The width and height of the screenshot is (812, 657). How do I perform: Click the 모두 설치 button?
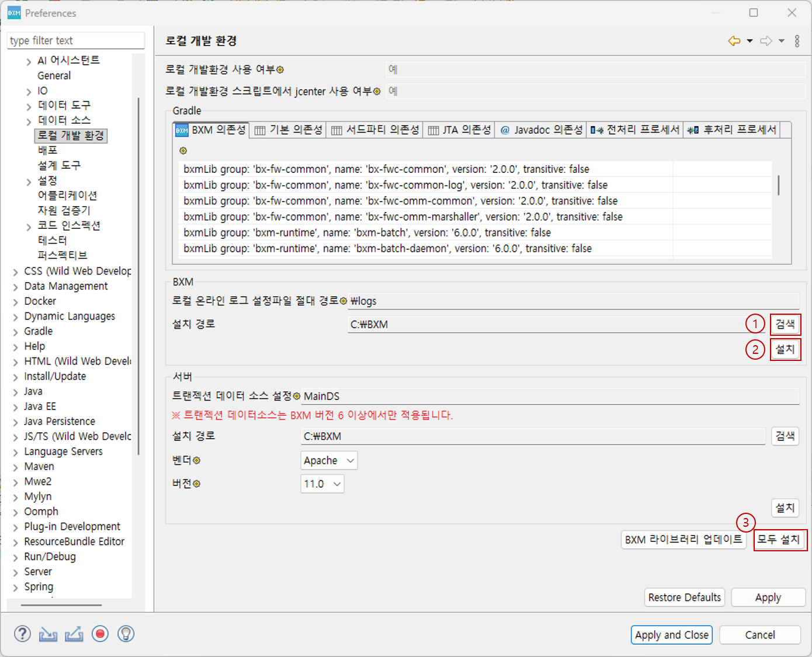pyautogui.click(x=780, y=540)
